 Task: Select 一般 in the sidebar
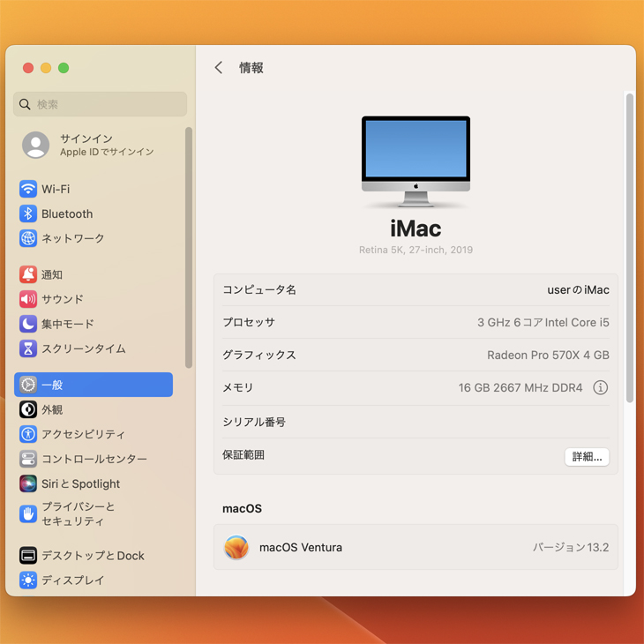point(94,385)
